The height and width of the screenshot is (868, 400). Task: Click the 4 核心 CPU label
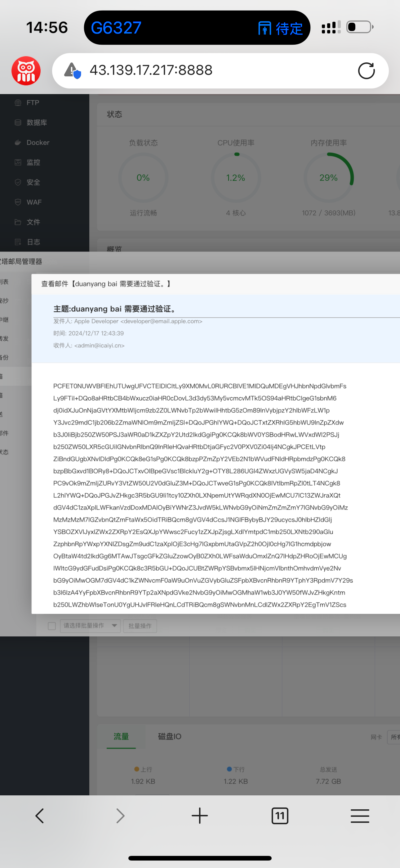[236, 213]
